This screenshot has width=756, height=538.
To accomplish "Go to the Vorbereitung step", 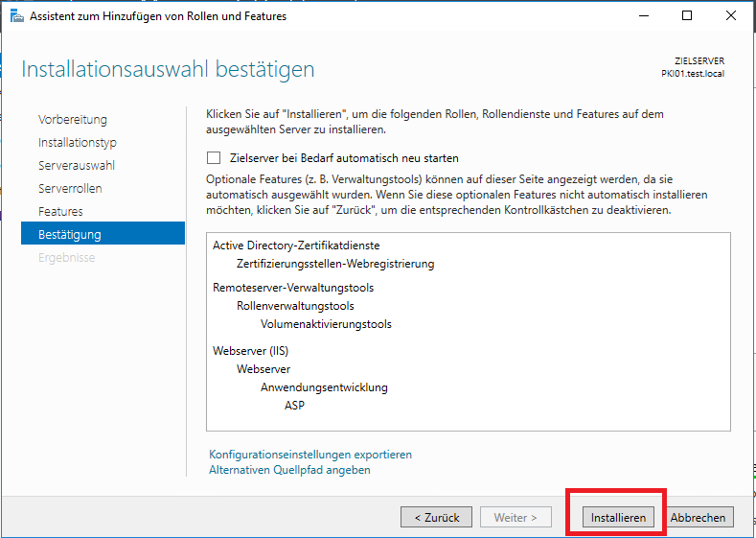I will (x=73, y=120).
